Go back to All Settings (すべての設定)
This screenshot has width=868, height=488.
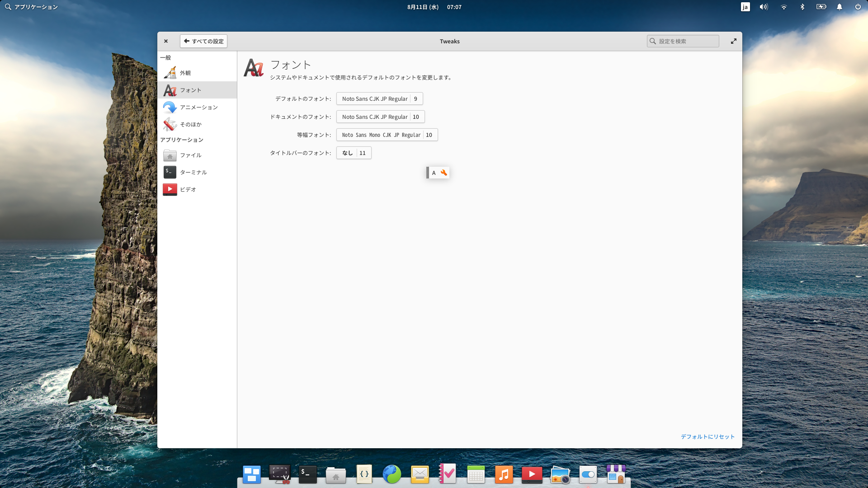(203, 41)
